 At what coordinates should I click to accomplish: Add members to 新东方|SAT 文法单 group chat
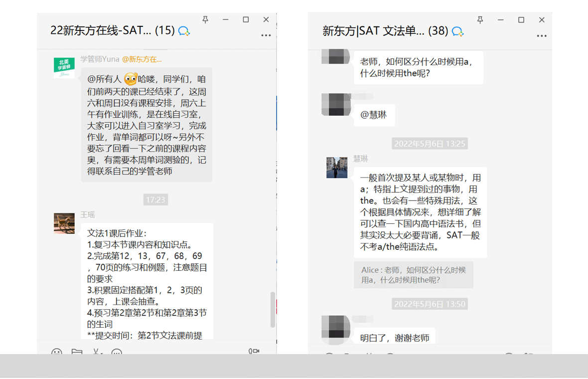point(458,31)
